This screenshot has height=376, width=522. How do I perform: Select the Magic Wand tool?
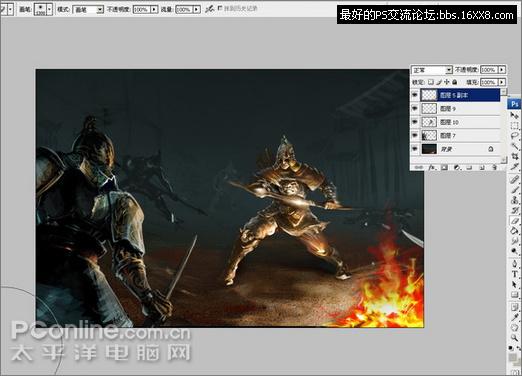point(514,146)
